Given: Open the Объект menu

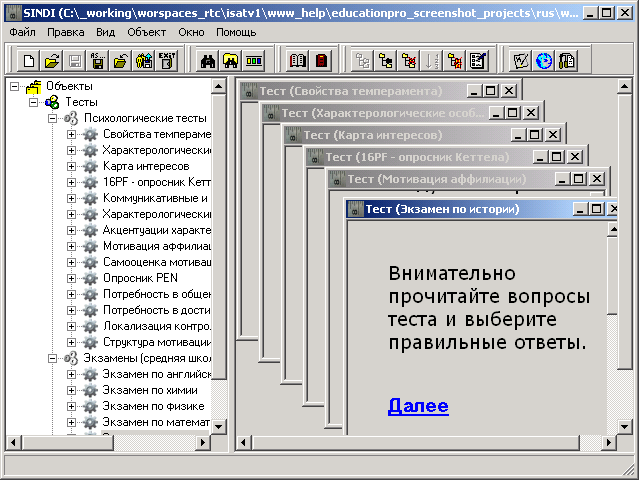Looking at the screenshot, I should [x=146, y=32].
